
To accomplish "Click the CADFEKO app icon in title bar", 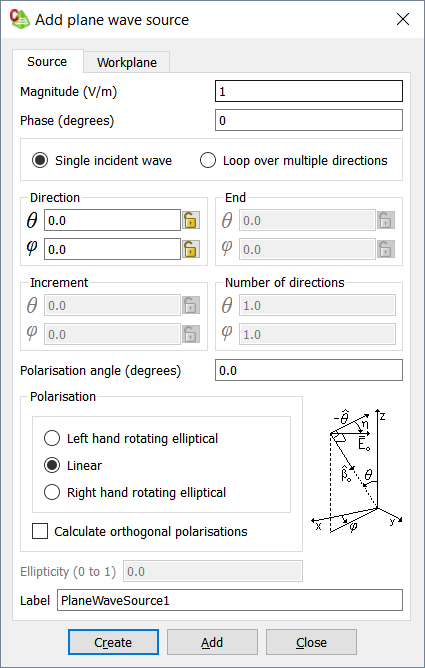I will 20,19.
